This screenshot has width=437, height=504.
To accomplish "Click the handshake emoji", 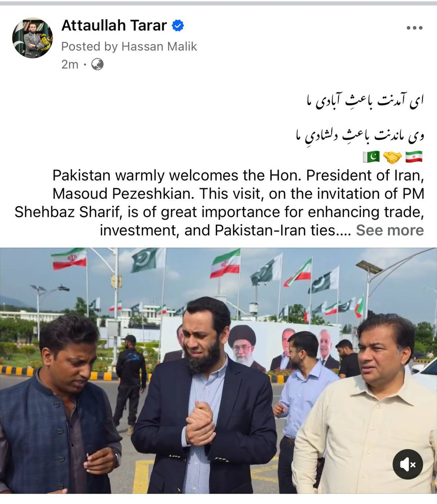I will tap(392, 157).
